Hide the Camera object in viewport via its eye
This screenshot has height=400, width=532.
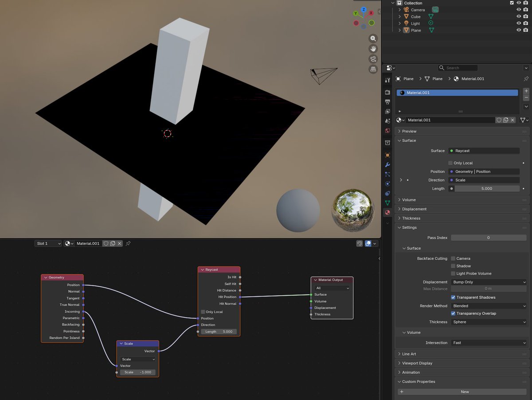tap(519, 10)
